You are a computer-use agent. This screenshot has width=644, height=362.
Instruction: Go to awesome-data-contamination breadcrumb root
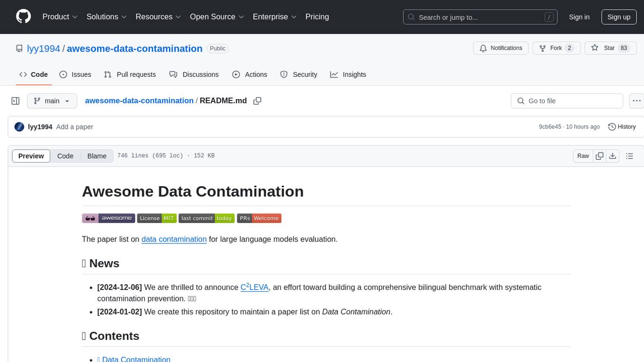pos(139,100)
